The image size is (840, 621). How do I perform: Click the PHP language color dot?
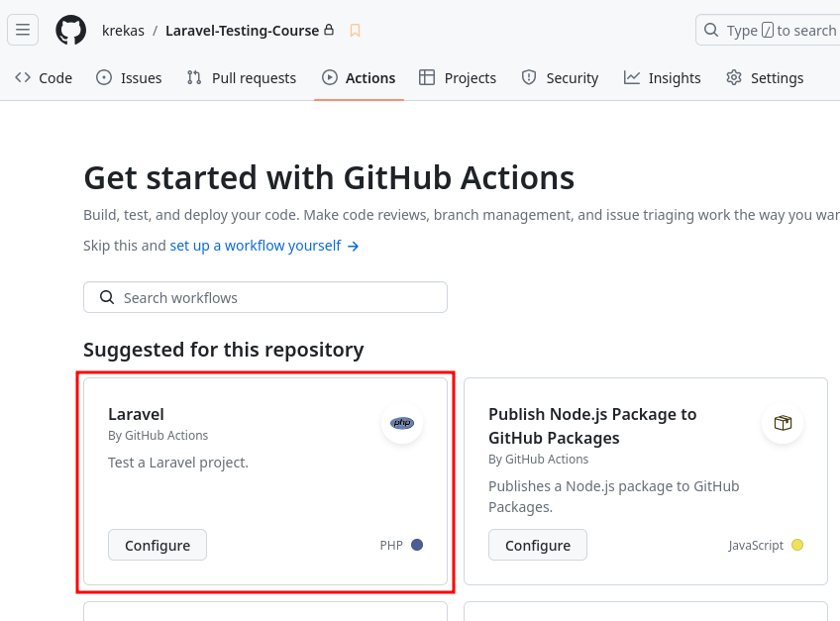coord(417,545)
